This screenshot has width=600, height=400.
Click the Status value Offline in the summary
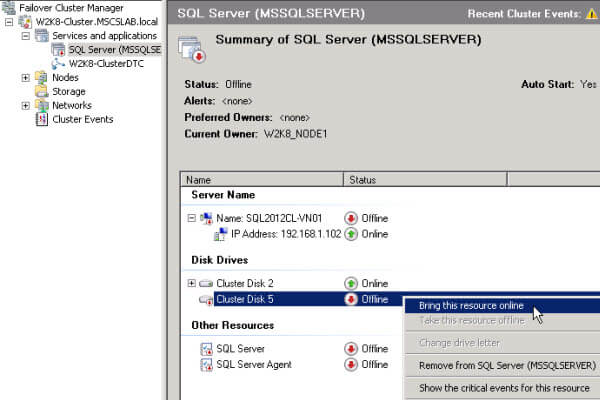point(238,84)
